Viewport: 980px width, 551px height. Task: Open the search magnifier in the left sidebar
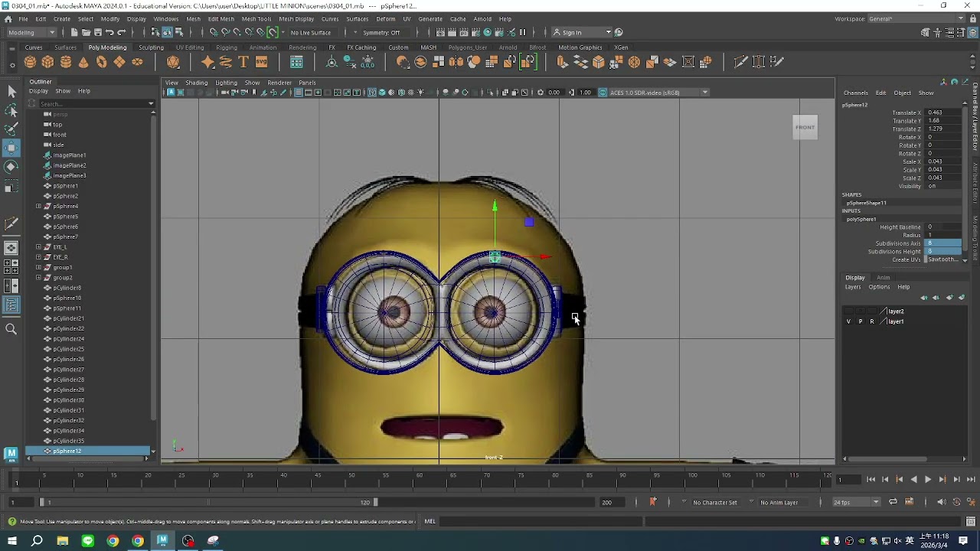coord(11,329)
